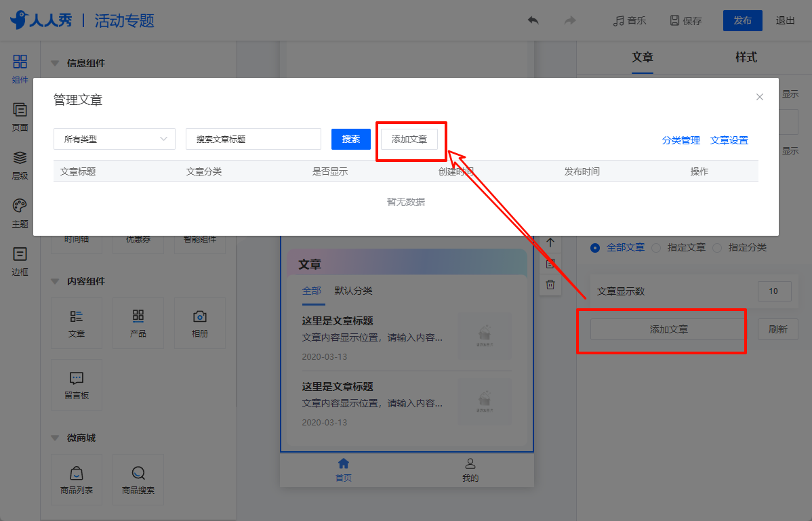Open the 文章设置 link
Viewport: 812px width, 521px height.
tap(729, 140)
